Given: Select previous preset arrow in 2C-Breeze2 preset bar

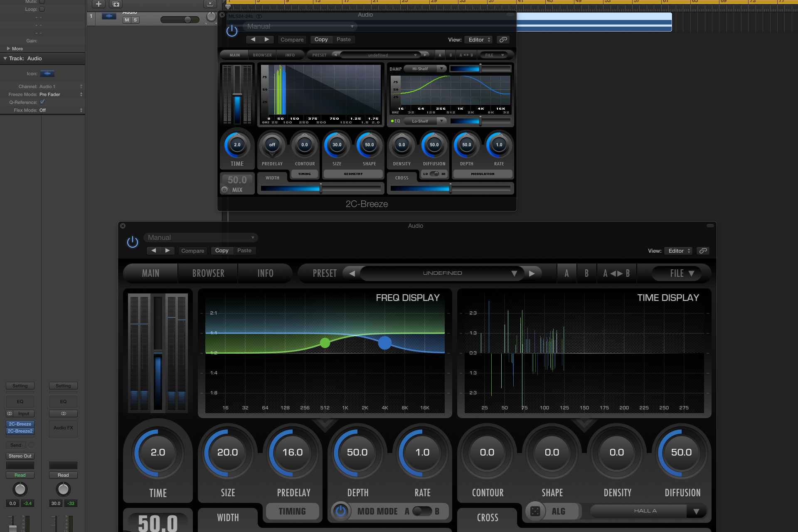Looking at the screenshot, I should pyautogui.click(x=352, y=273).
